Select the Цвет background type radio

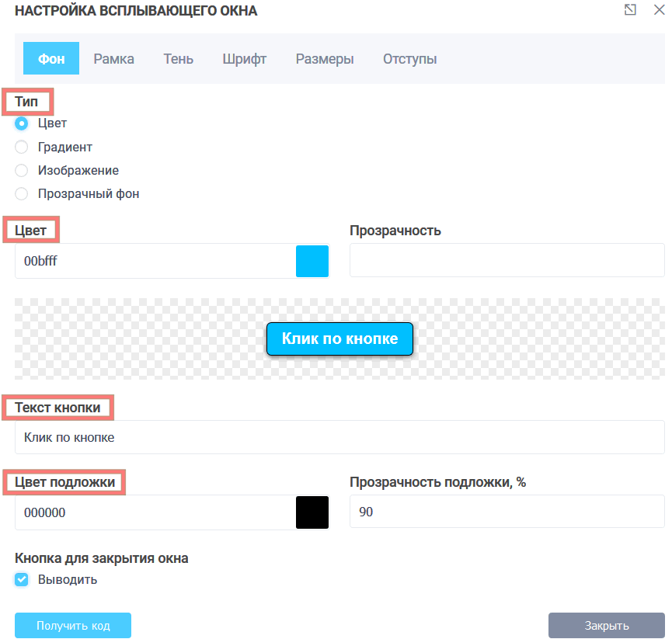point(22,123)
